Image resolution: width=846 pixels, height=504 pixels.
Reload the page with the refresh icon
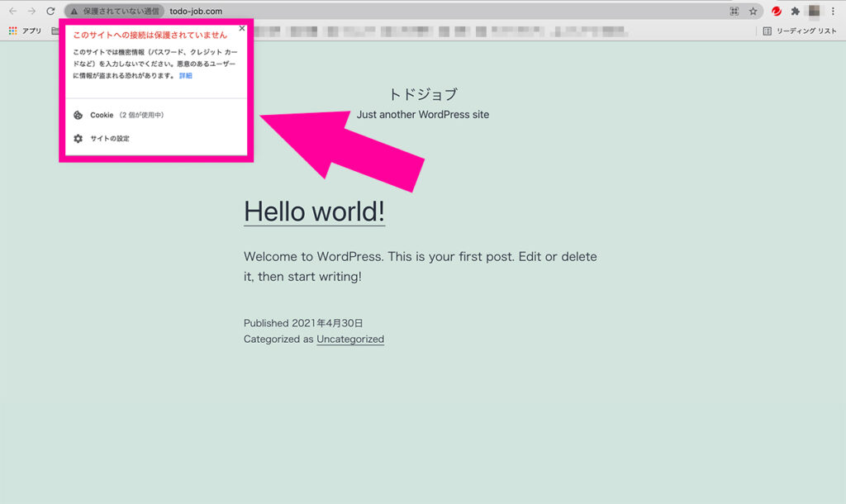tap(50, 11)
